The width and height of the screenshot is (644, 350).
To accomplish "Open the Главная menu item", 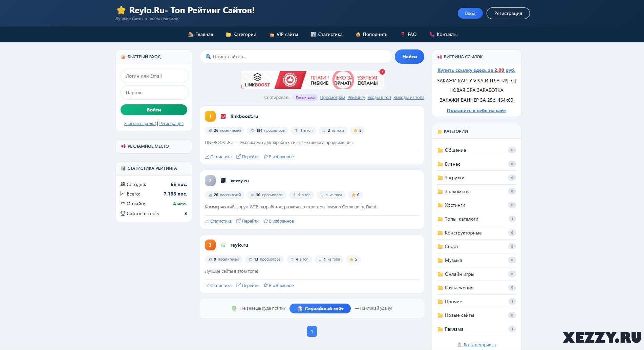I will coord(200,34).
